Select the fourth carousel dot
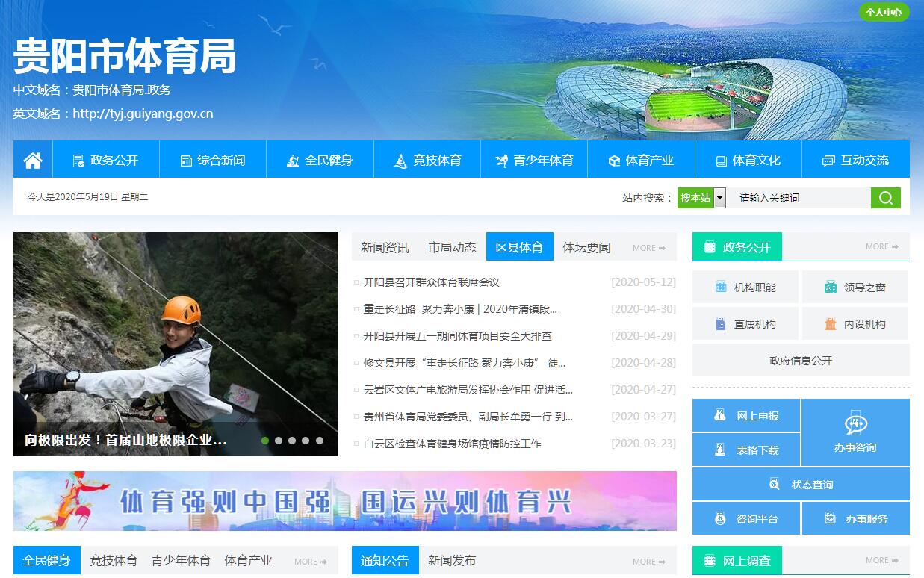 (306, 441)
